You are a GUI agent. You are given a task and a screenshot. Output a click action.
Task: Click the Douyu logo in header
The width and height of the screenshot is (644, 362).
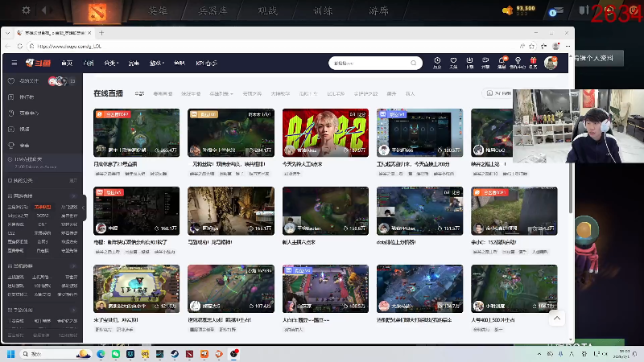38,63
